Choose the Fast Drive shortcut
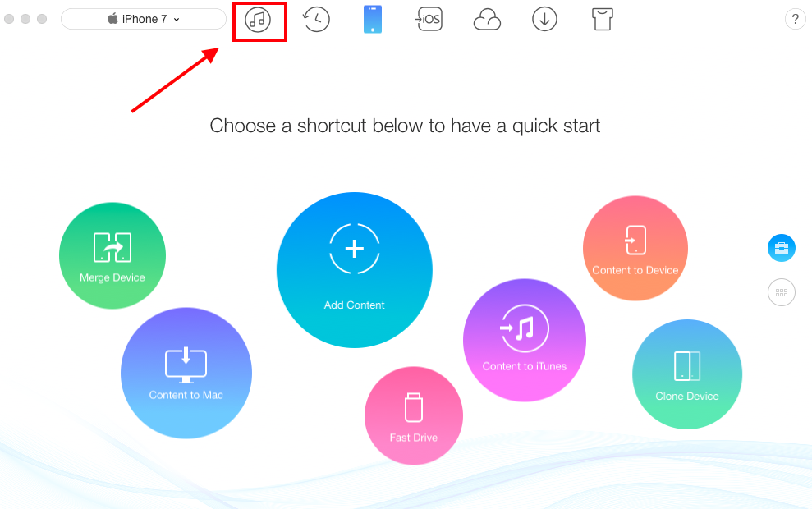 coord(413,415)
